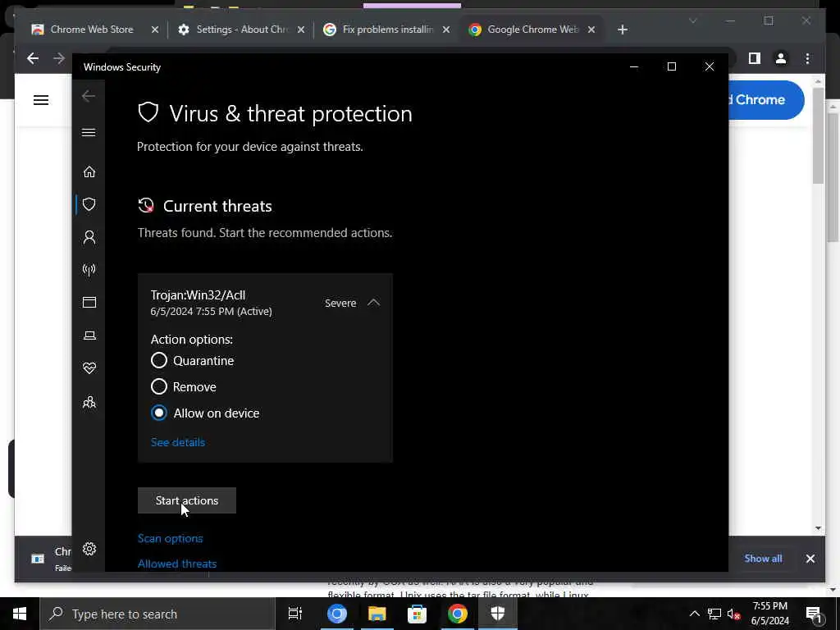Open taskbar clock showing 7:55 PM
Viewport: 840px width, 630px height.
click(x=769, y=614)
